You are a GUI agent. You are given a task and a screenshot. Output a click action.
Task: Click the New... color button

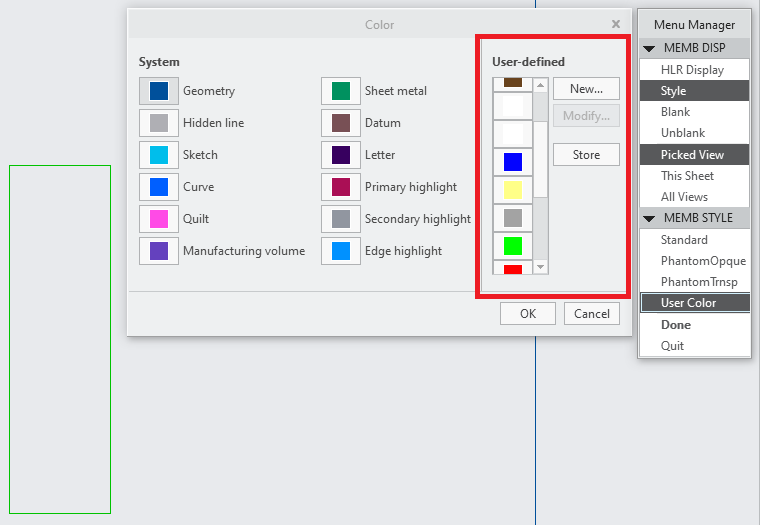[586, 89]
